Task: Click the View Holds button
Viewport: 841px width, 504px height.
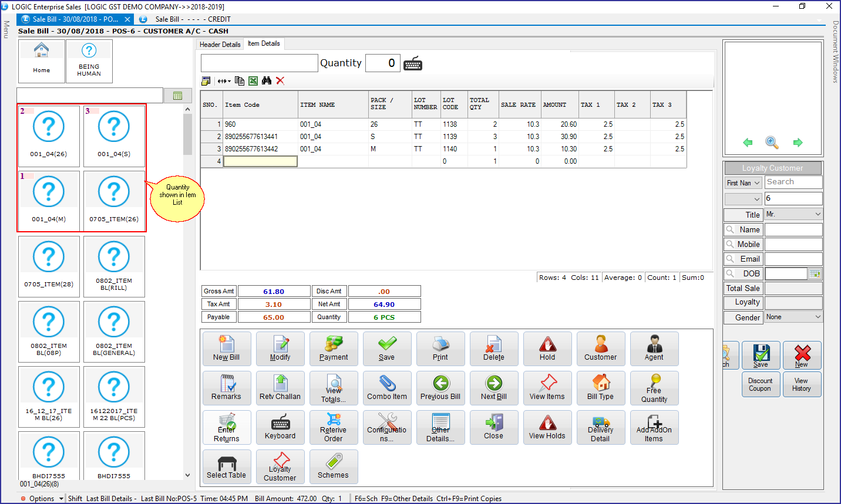Action: click(x=547, y=427)
